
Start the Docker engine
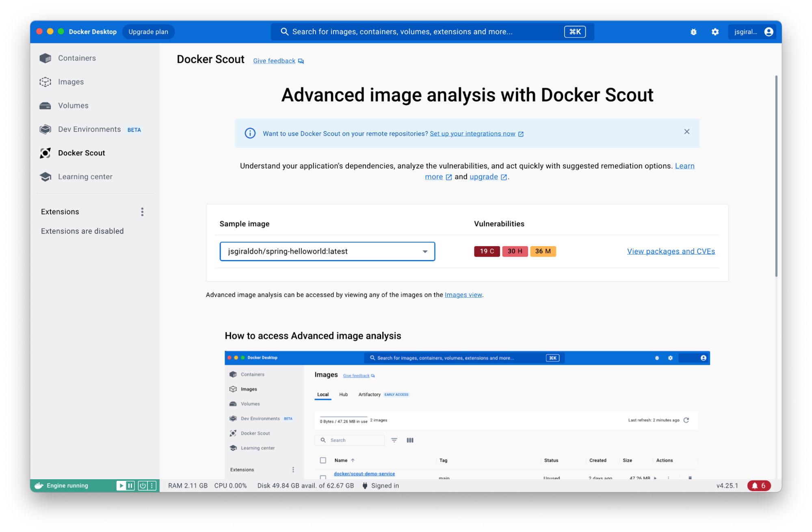coord(121,485)
